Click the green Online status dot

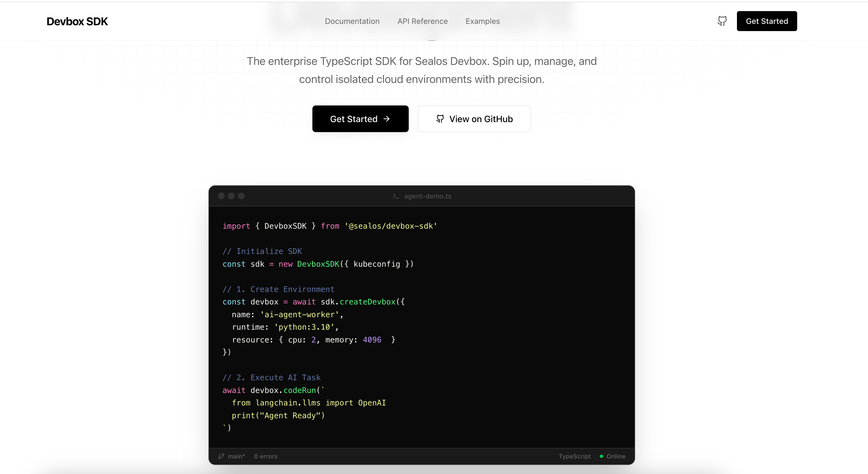(601, 456)
